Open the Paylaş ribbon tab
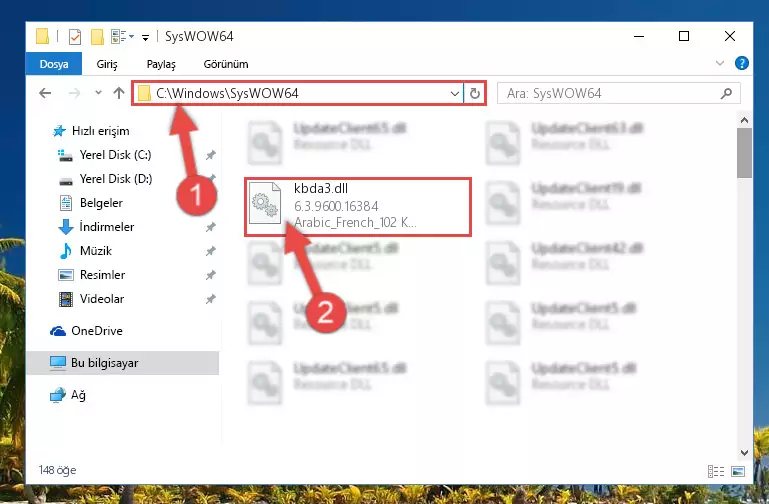Screen dimensions: 769x504 [x=161, y=64]
